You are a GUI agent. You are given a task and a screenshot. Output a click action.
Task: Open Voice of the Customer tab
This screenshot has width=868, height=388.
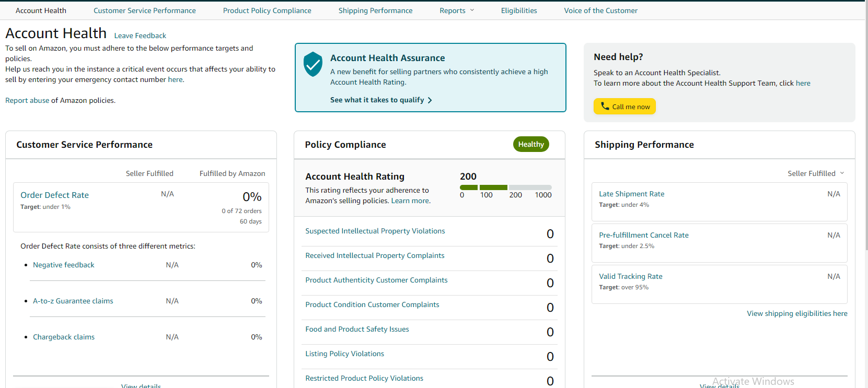click(x=600, y=10)
